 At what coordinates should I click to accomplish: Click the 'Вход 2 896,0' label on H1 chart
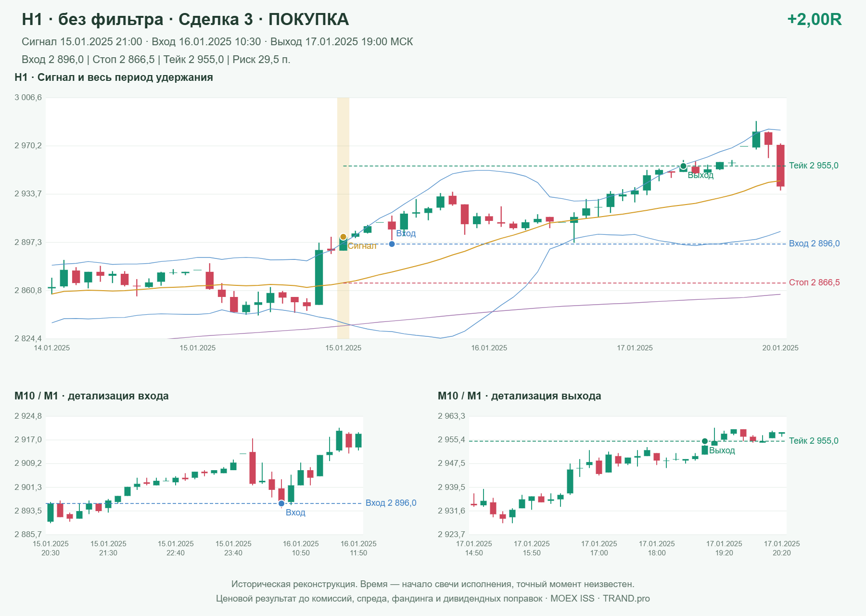814,244
